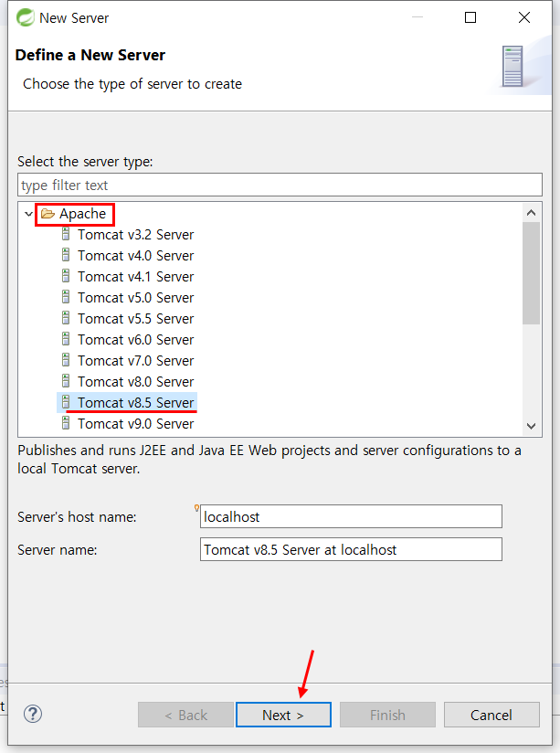Screen dimensions: 560x753
Task: Click the Apache folder icon
Action: coord(48,214)
